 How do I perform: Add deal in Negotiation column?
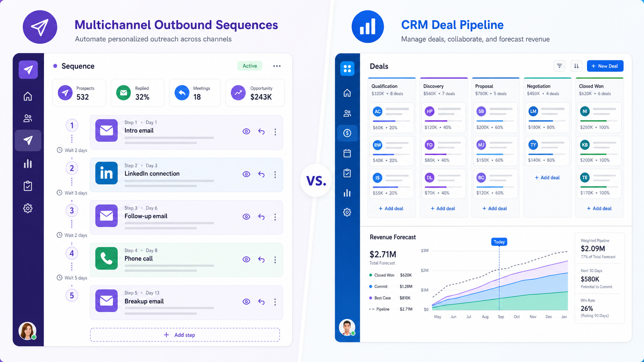click(547, 178)
